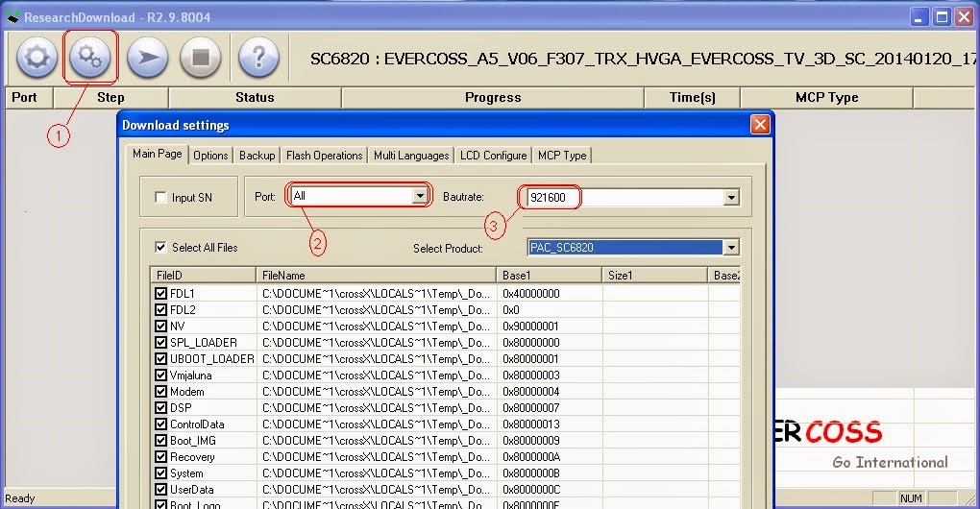Uncheck the FDL2 file checkbox
Image resolution: width=980 pixels, height=509 pixels.
pyautogui.click(x=160, y=310)
